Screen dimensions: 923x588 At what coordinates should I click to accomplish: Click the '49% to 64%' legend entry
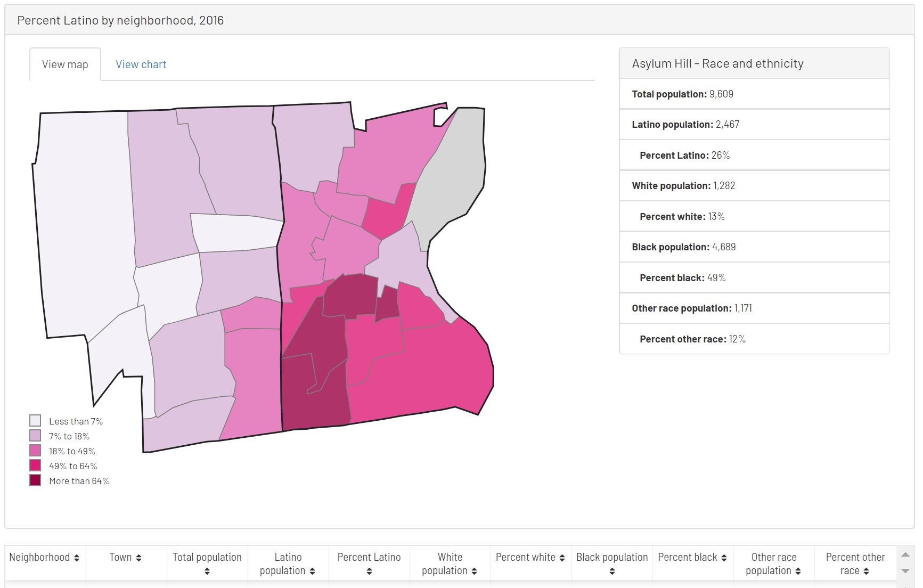72,466
